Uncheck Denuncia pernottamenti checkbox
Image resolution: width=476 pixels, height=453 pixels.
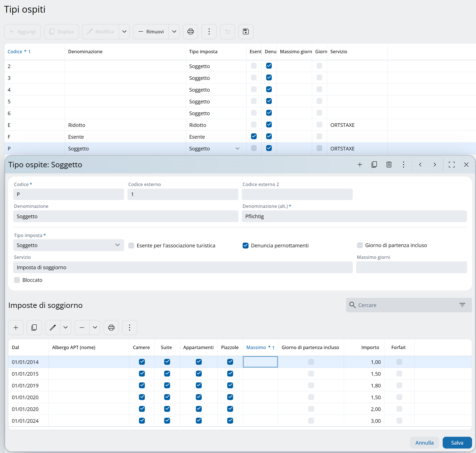(x=246, y=246)
